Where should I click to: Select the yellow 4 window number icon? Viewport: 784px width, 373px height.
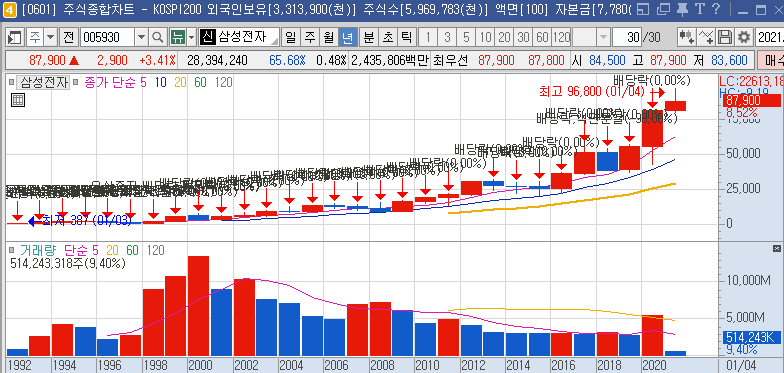click(10, 9)
